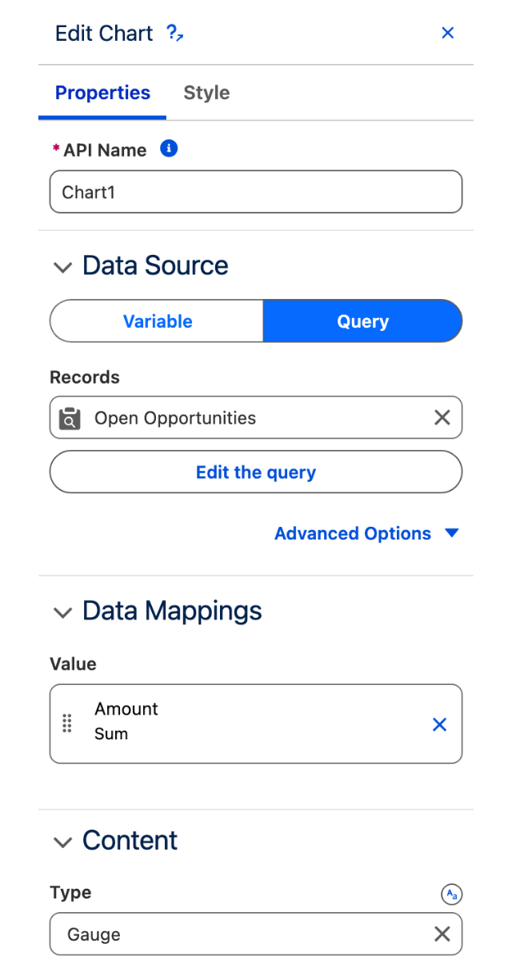Expand Advanced Options dropdown
The width and height of the screenshot is (512, 980).
point(366,533)
